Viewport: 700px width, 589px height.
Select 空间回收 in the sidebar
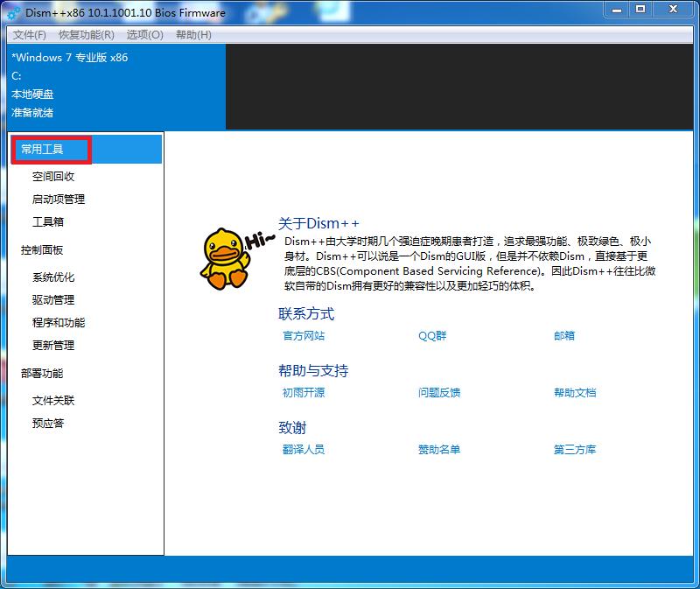(x=54, y=175)
